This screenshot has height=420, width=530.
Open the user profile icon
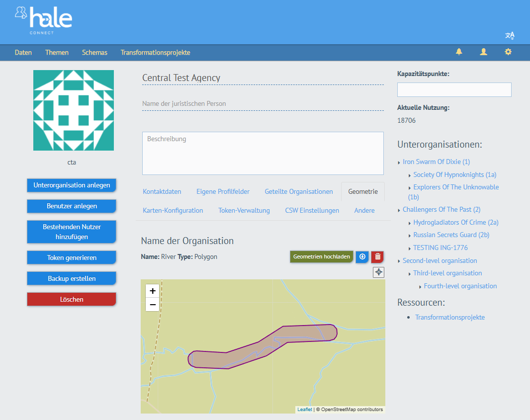pyautogui.click(x=483, y=52)
